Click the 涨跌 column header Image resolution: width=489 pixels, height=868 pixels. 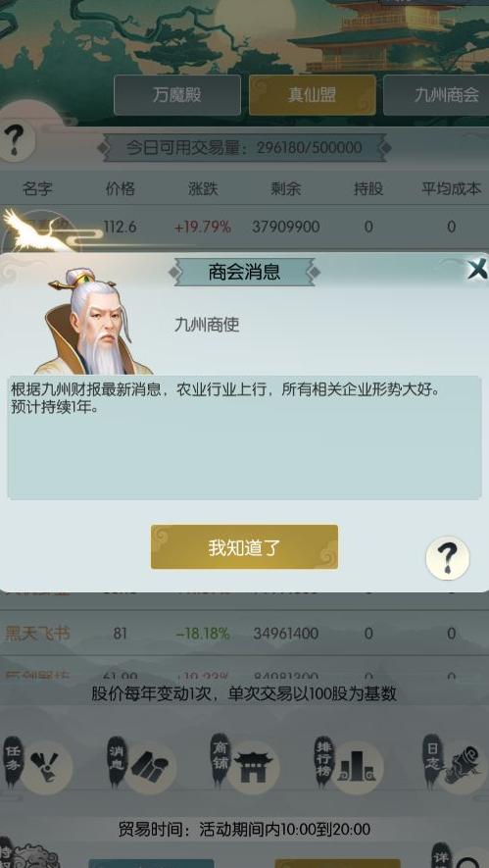[203, 188]
